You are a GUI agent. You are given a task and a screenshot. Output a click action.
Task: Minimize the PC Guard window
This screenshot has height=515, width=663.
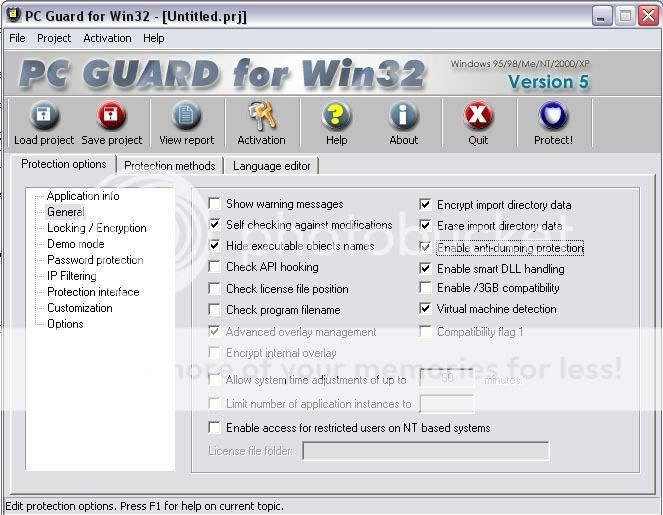point(602,16)
